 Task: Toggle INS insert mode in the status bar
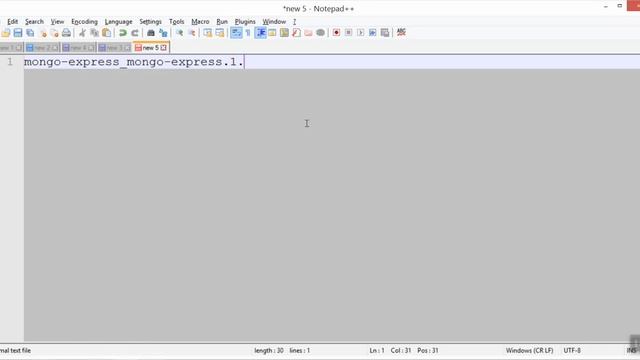[x=631, y=351]
